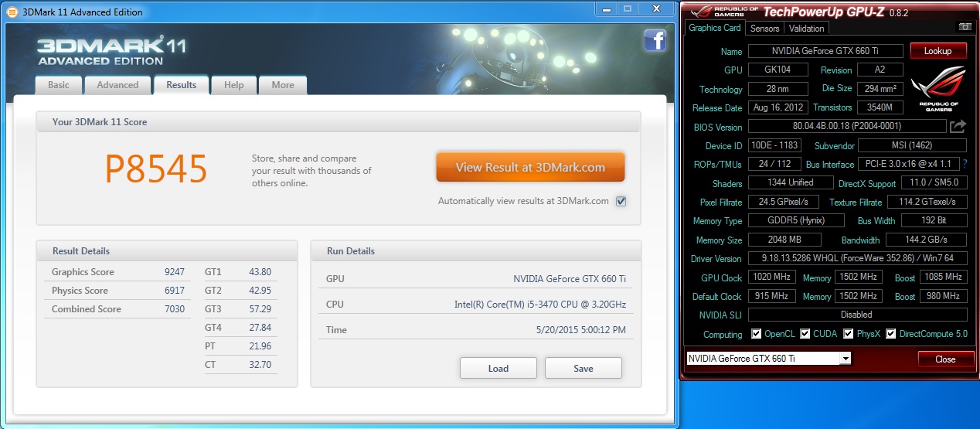This screenshot has height=429, width=980.
Task: Click the Load button
Action: click(499, 368)
